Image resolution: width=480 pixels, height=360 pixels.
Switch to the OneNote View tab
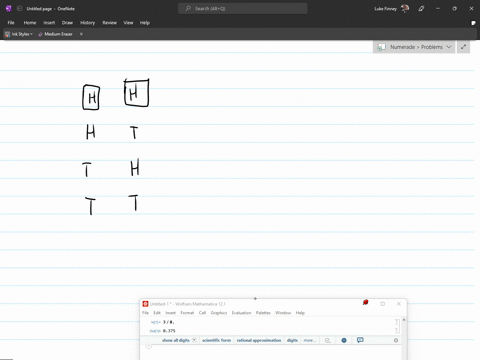(x=128, y=23)
